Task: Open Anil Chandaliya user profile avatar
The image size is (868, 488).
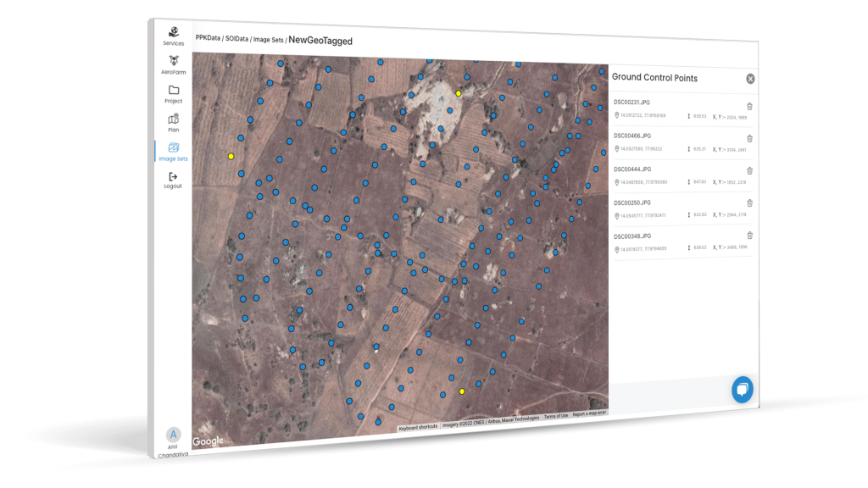Action: click(175, 435)
